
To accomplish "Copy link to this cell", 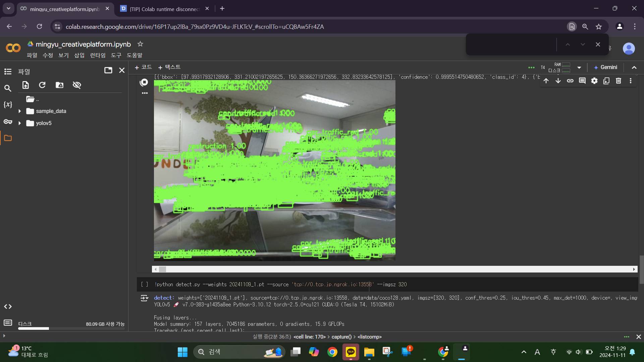I will (x=570, y=81).
